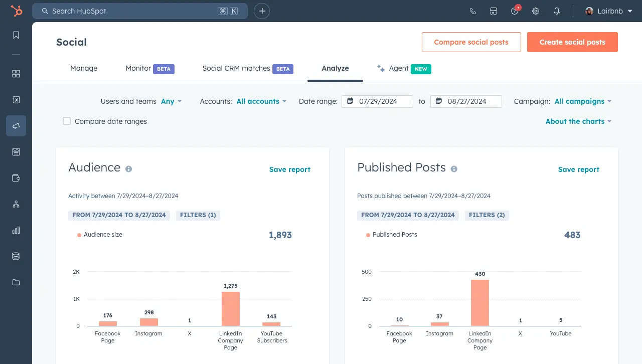Switch to the Monitor tab

[138, 68]
